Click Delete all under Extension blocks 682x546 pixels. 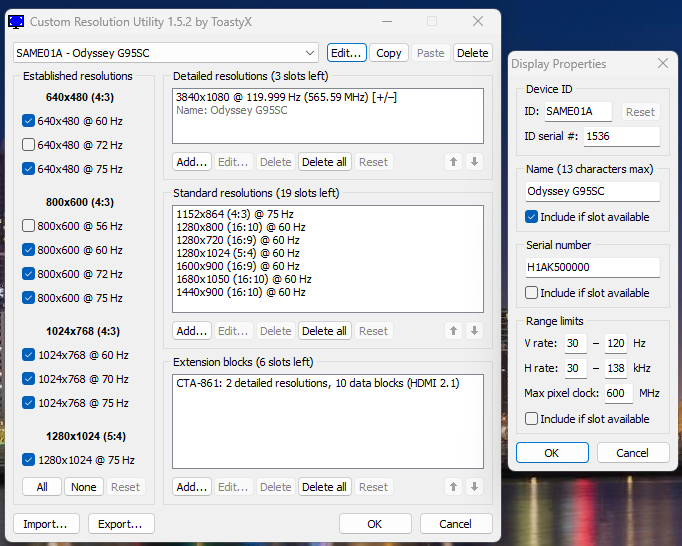tap(324, 487)
